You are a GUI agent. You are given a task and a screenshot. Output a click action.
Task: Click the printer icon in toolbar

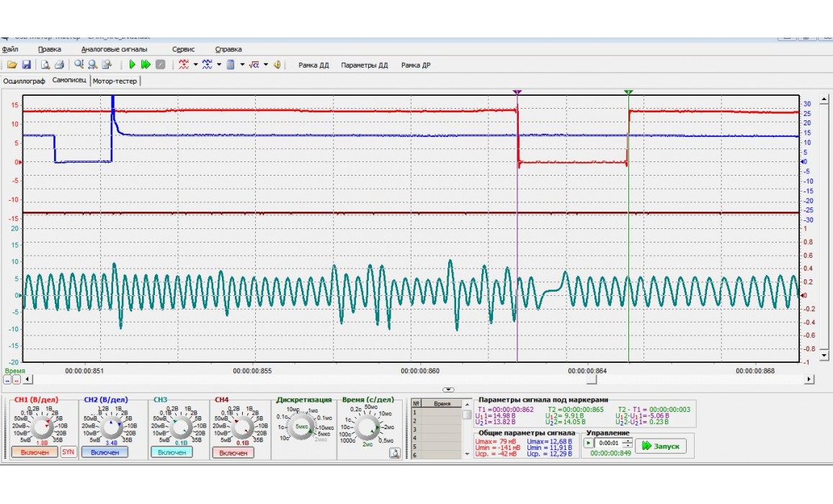(60, 65)
